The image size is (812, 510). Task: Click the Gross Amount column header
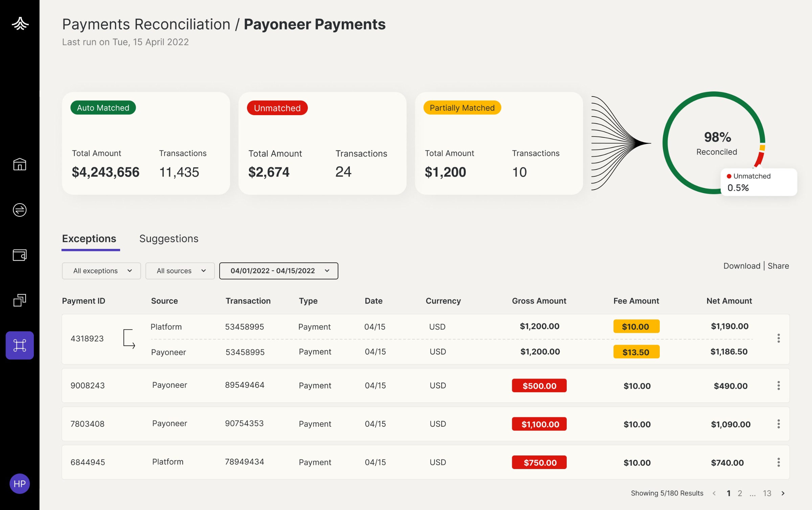(x=539, y=301)
